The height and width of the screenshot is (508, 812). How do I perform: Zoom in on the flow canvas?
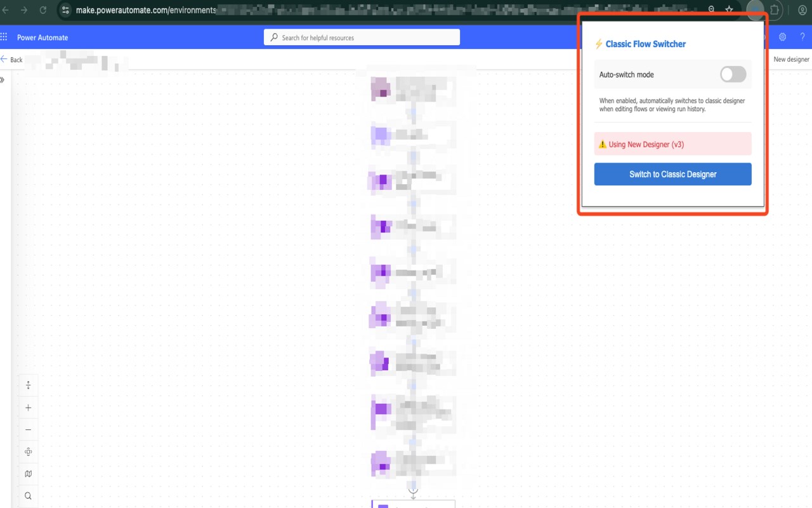click(x=28, y=408)
